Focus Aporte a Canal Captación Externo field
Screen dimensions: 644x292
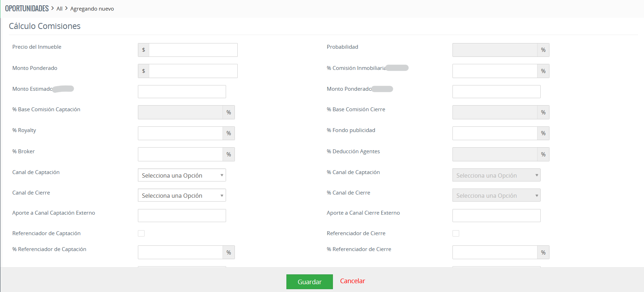(182, 215)
